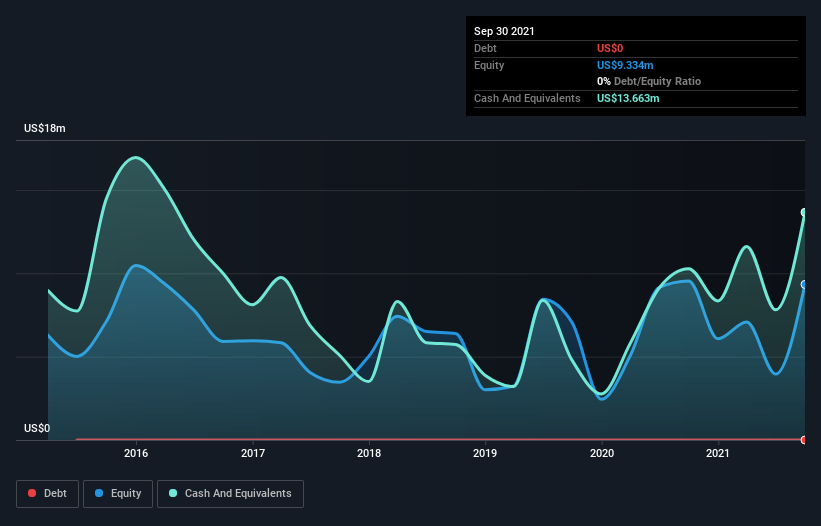Screen dimensions: 821x526
Task: Click the blue Equity legend dot
Action: [99, 493]
